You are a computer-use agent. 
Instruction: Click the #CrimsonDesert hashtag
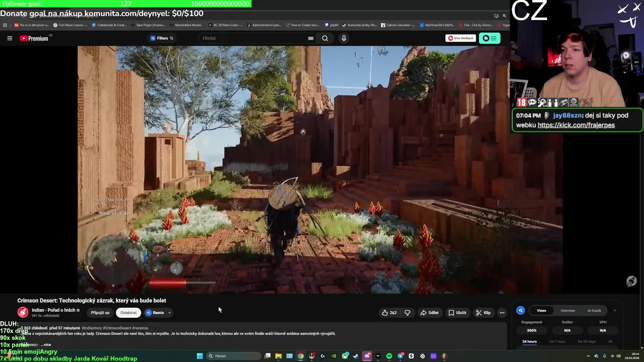117,328
